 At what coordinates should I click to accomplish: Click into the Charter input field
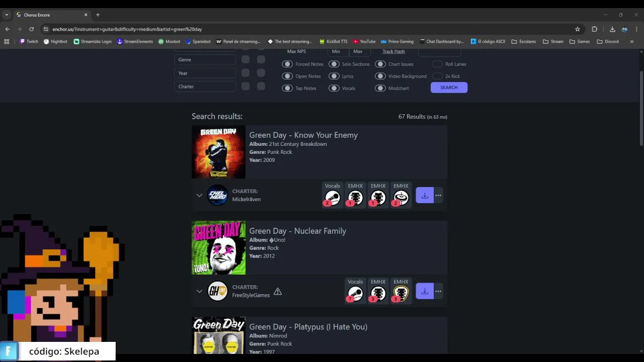point(205,86)
